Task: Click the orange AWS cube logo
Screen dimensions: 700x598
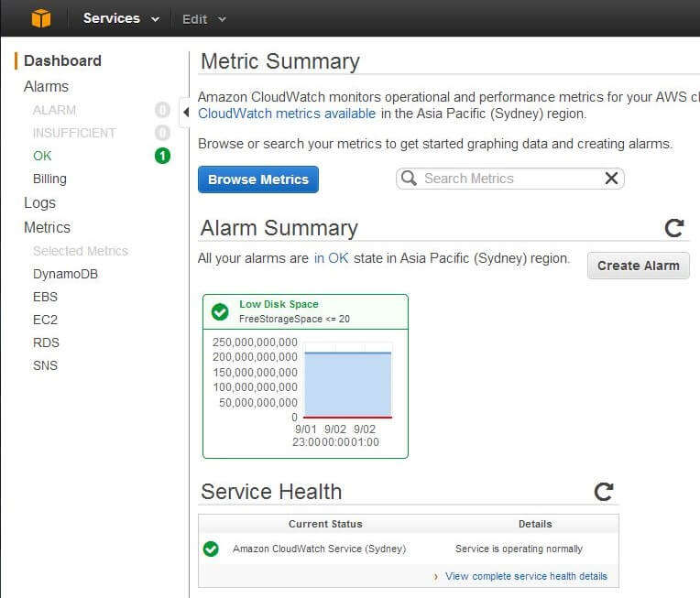Action: pyautogui.click(x=41, y=18)
